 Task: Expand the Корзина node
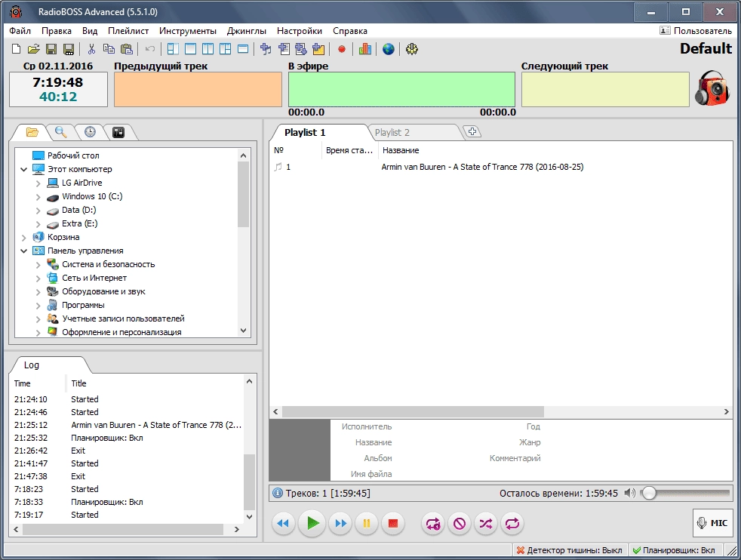[x=23, y=237]
